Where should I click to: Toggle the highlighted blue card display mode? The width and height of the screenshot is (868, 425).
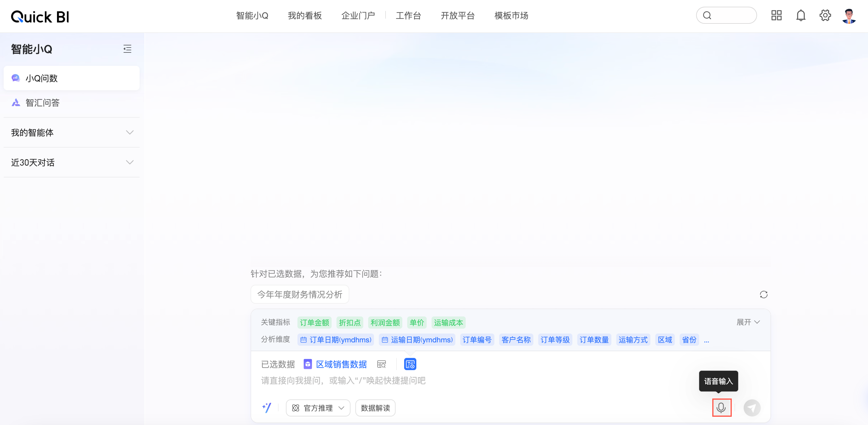click(x=410, y=364)
